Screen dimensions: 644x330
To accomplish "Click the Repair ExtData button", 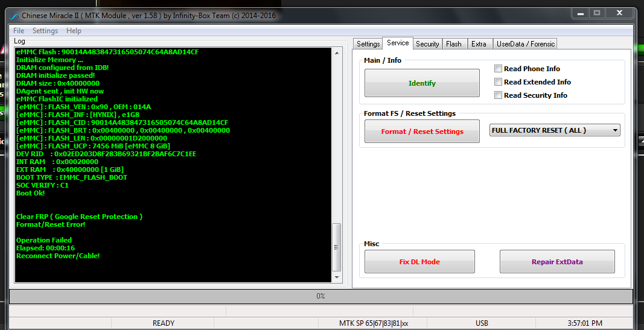I will click(x=557, y=261).
